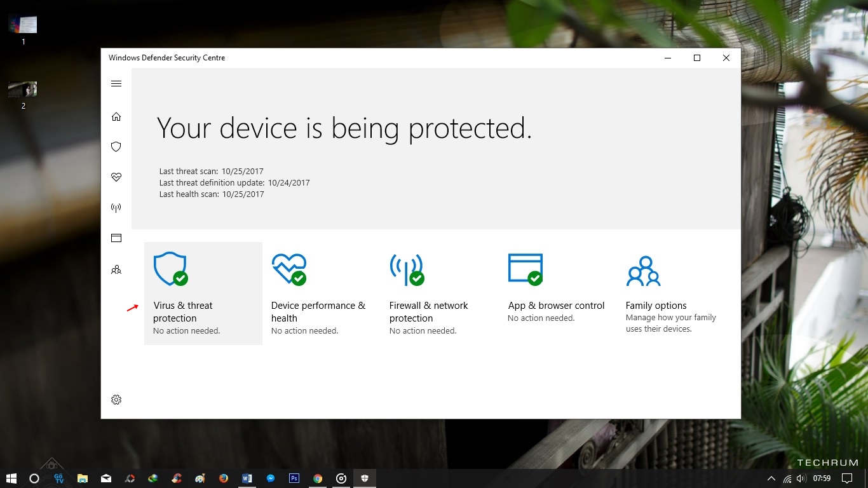This screenshot has width=868, height=488.
Task: Open File Explorer from the taskbar
Action: click(x=82, y=478)
